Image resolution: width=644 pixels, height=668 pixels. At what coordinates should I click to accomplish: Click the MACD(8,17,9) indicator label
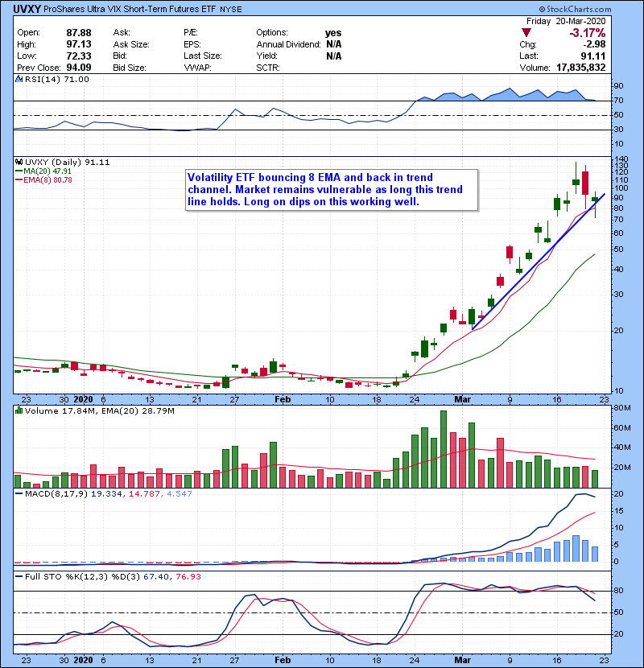click(56, 494)
